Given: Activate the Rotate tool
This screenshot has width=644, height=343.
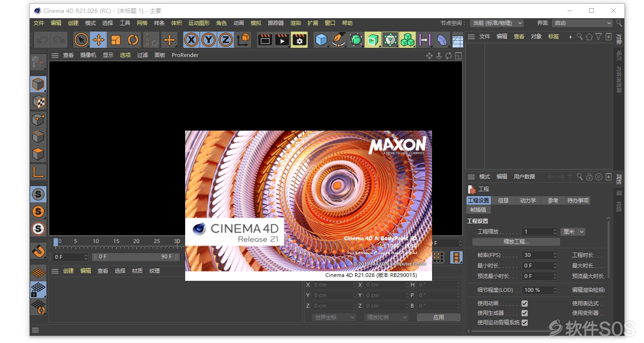Looking at the screenshot, I should (x=133, y=40).
